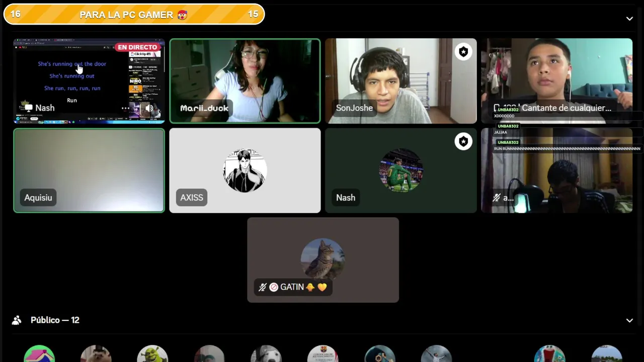
Task: Select the pink house avatar in the audience
Action: [x=39, y=353]
